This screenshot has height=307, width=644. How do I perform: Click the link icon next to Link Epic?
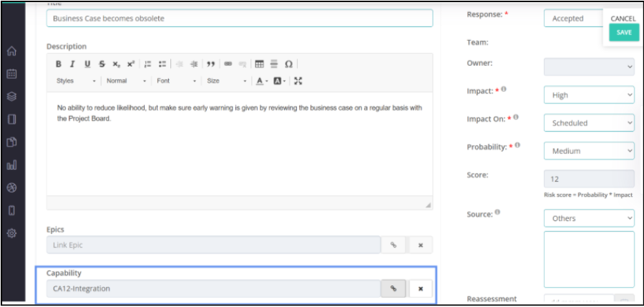394,245
